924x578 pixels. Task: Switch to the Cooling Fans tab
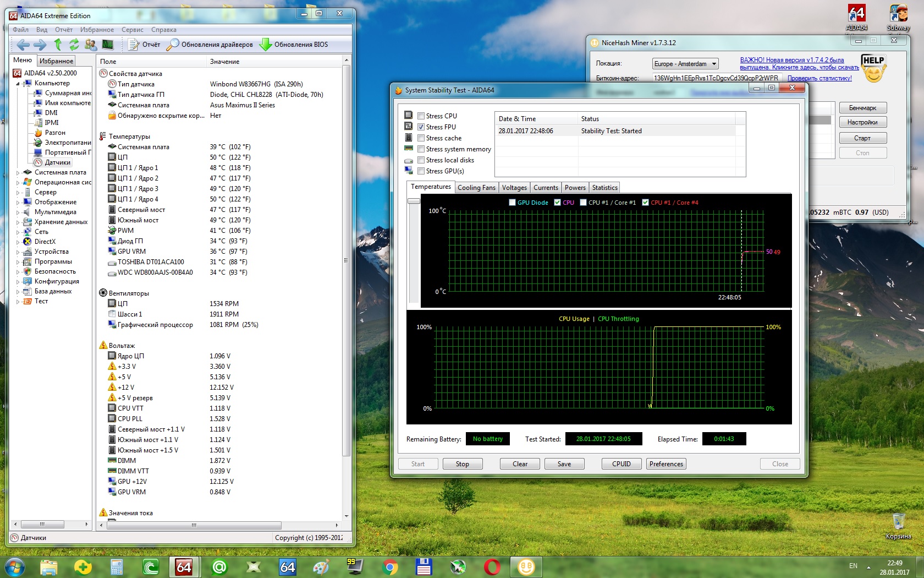click(x=476, y=188)
